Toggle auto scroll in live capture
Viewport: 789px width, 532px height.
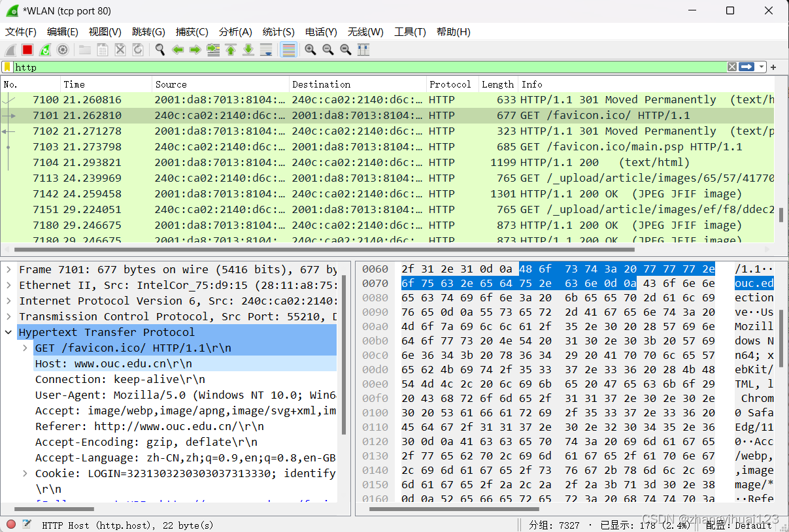tap(267, 50)
